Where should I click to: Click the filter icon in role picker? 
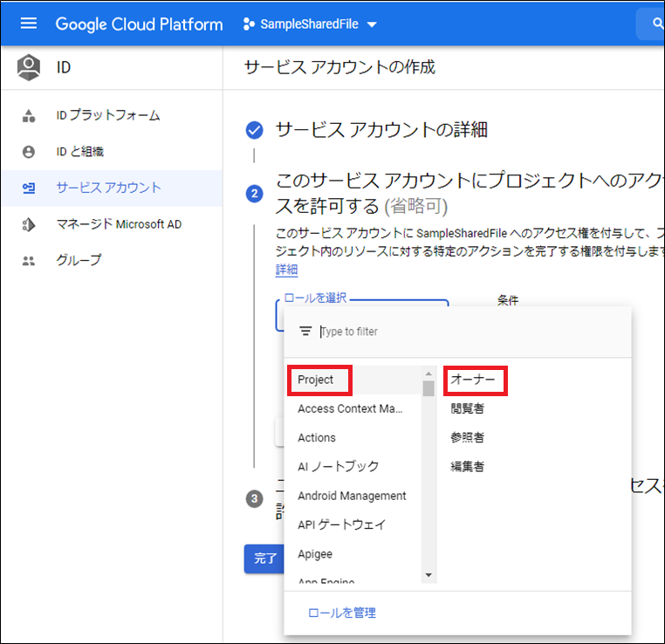[x=305, y=331]
